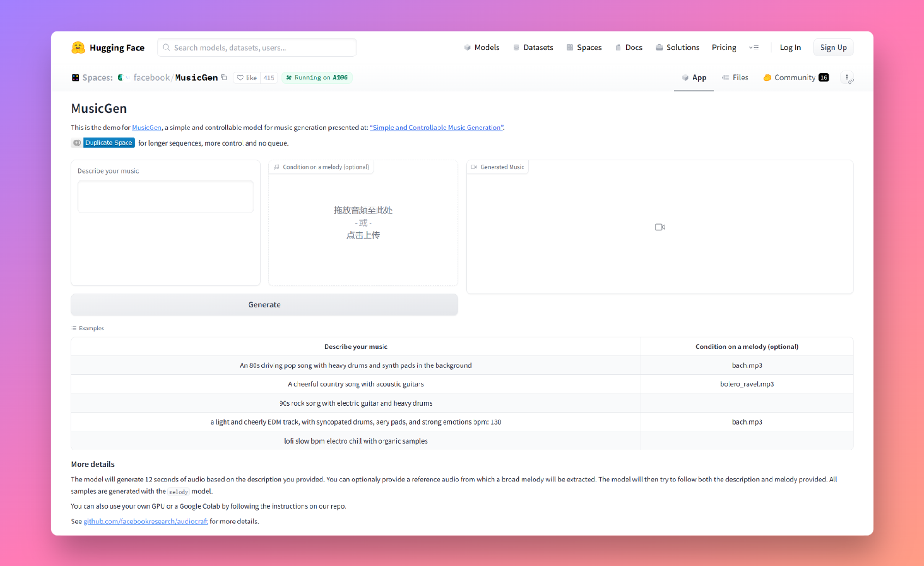Select the 90s rock song example
Viewport: 924px width, 566px height.
coord(356,403)
